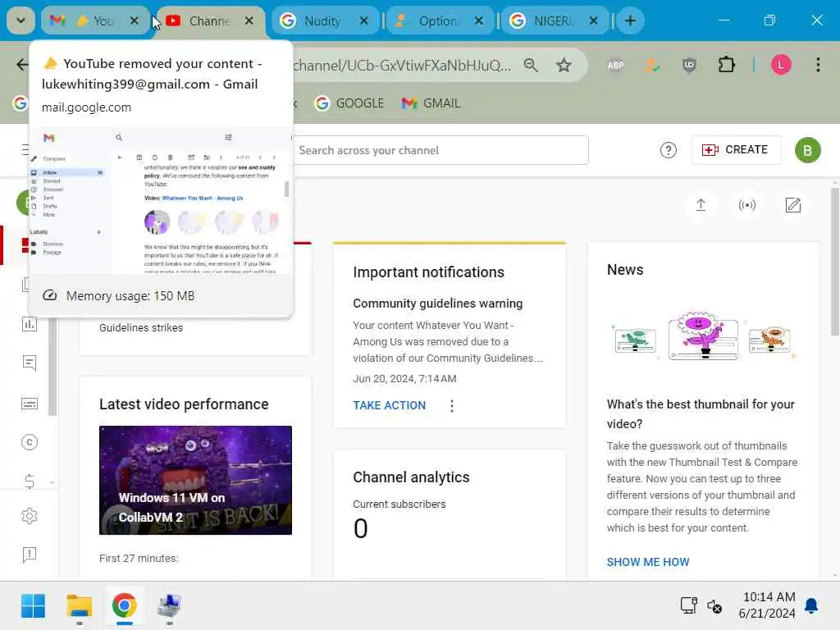This screenshot has width=840, height=630.
Task: Open Earn dollar icon in sidebar
Action: (29, 482)
